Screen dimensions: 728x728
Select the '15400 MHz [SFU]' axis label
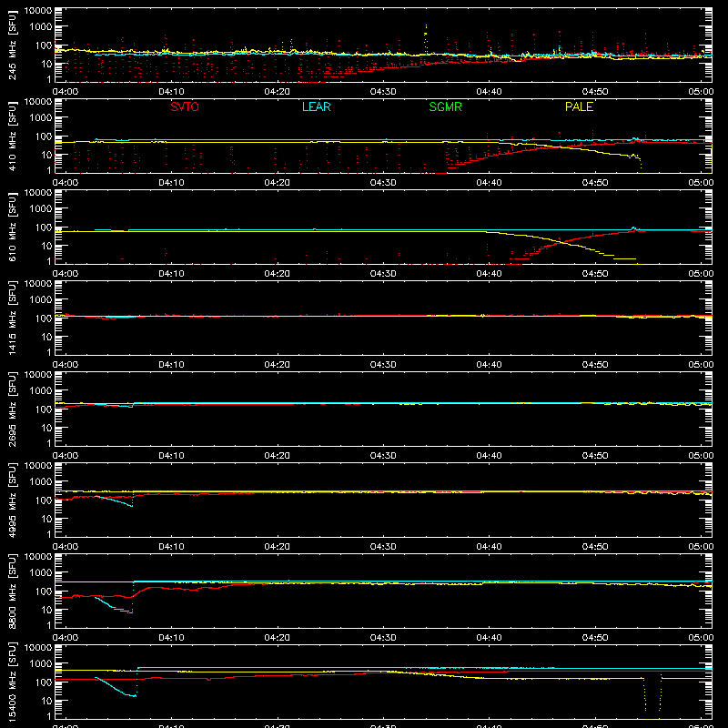pos(12,682)
